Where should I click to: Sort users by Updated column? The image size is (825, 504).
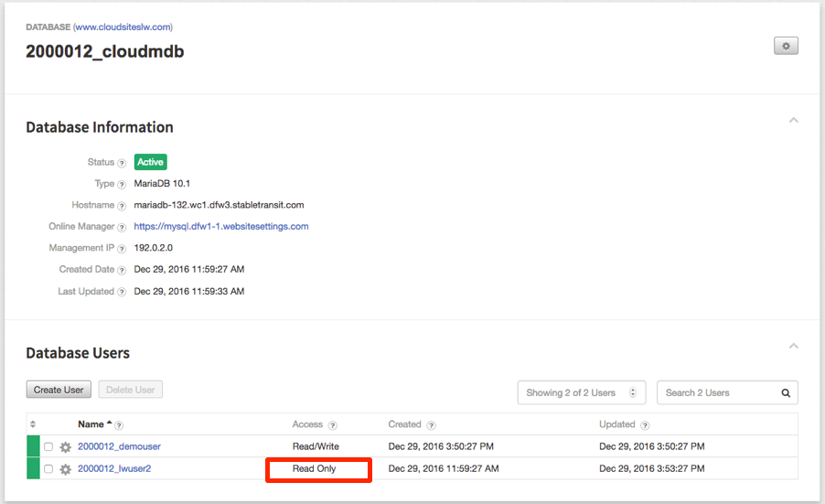pyautogui.click(x=617, y=424)
